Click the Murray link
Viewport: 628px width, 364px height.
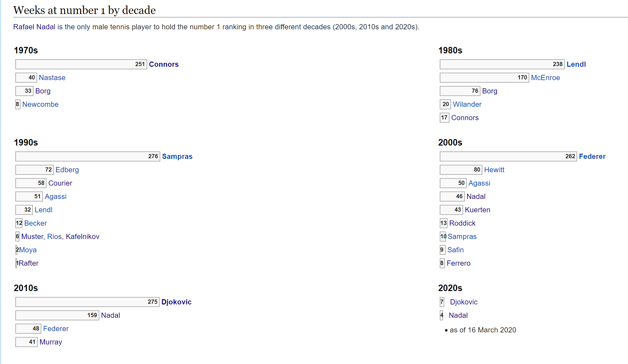50,342
